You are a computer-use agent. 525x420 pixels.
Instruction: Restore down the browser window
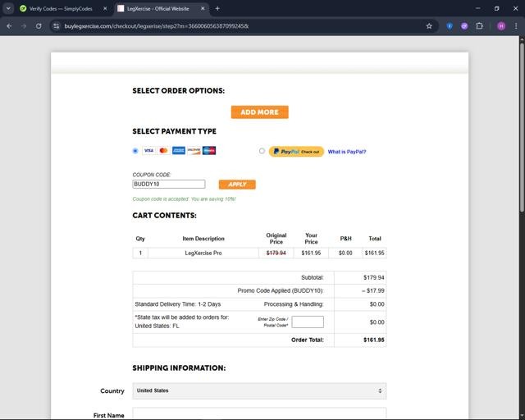[x=496, y=8]
